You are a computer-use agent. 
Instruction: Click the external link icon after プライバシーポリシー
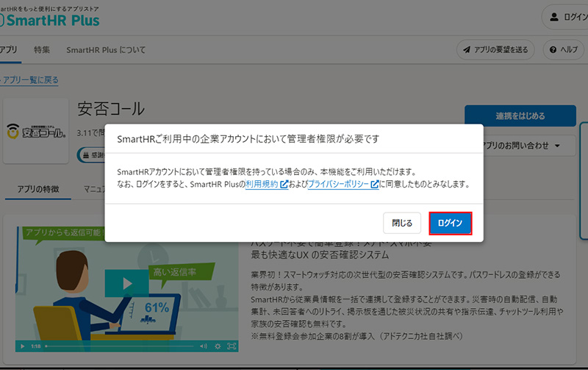coord(375,184)
